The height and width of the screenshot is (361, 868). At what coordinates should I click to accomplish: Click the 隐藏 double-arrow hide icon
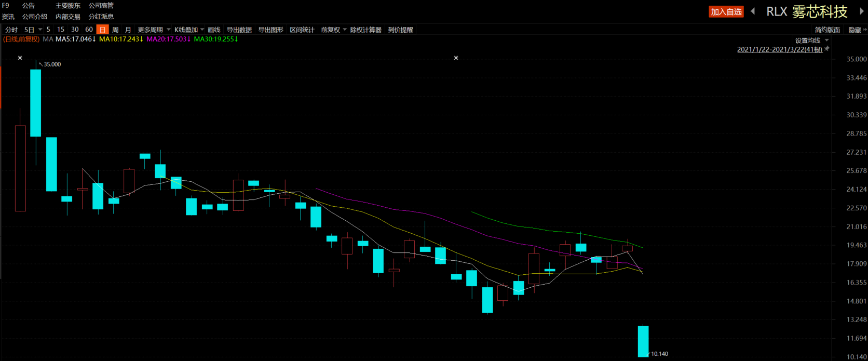(865, 30)
